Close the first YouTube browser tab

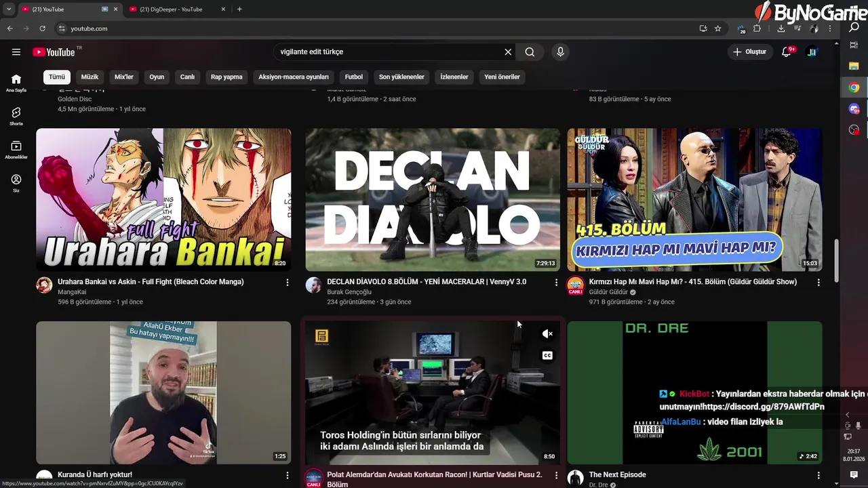tap(115, 9)
